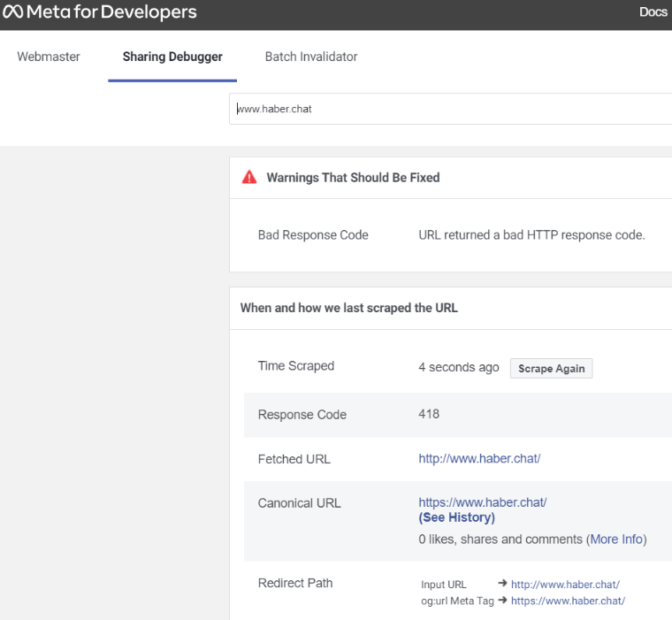Click the See History link
672x620 pixels.
456,517
